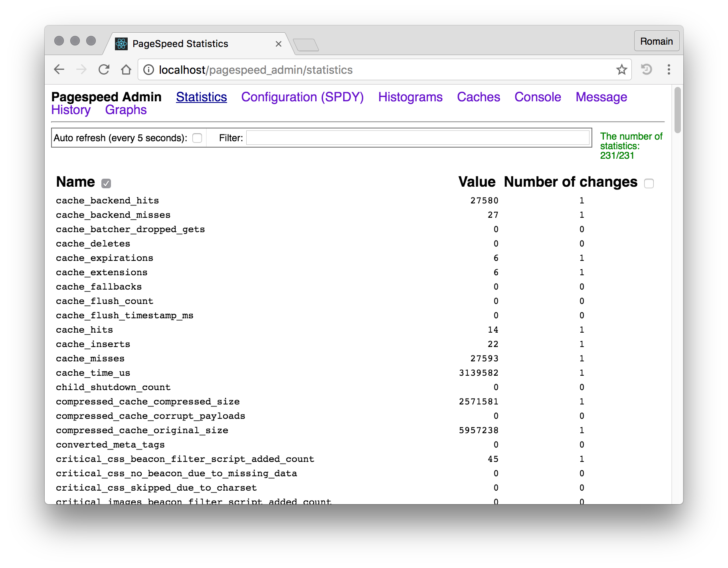The height and width of the screenshot is (568, 728).
Task: Click the history restore icon in address bar
Action: coord(646,69)
